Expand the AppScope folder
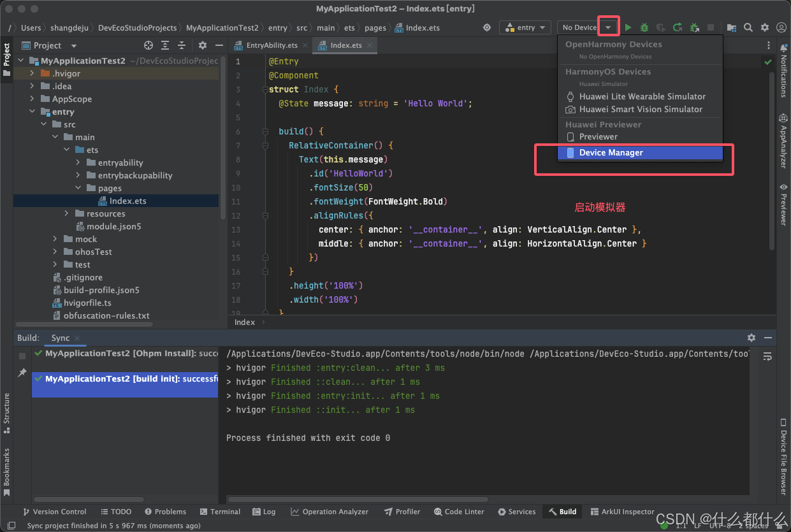The image size is (791, 532). pyautogui.click(x=33, y=99)
